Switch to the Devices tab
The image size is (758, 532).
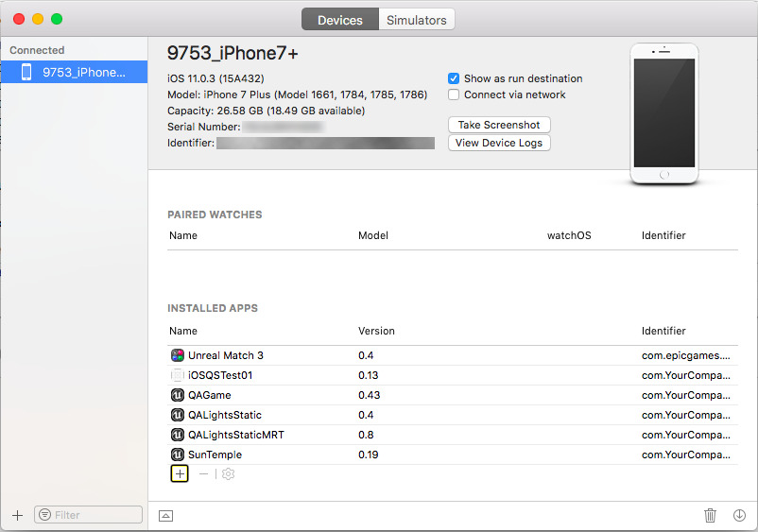[340, 20]
